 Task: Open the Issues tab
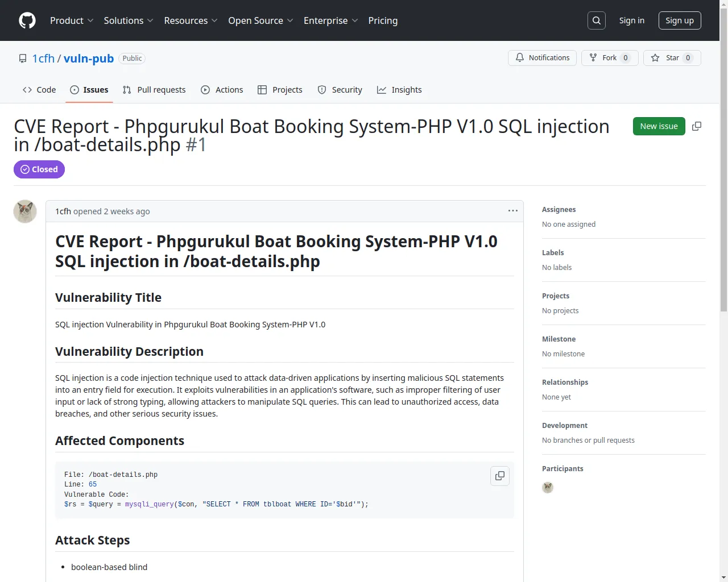[89, 90]
